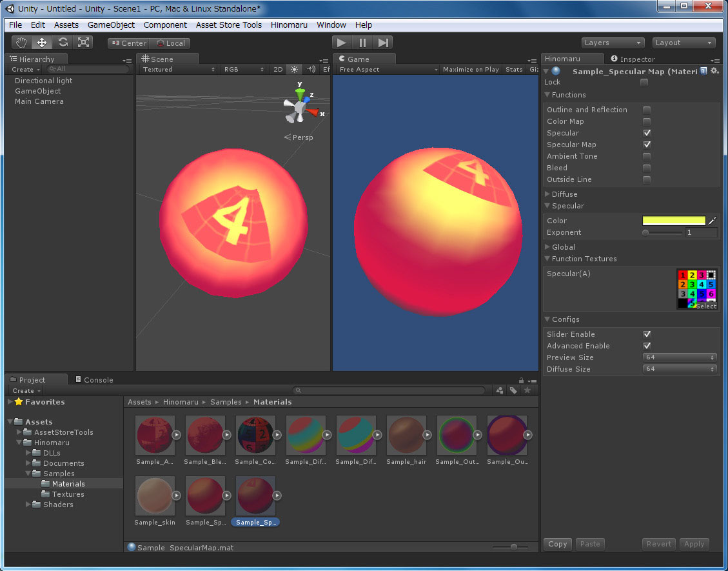The height and width of the screenshot is (571, 728).
Task: Open the GameObject menu
Action: pos(111,25)
